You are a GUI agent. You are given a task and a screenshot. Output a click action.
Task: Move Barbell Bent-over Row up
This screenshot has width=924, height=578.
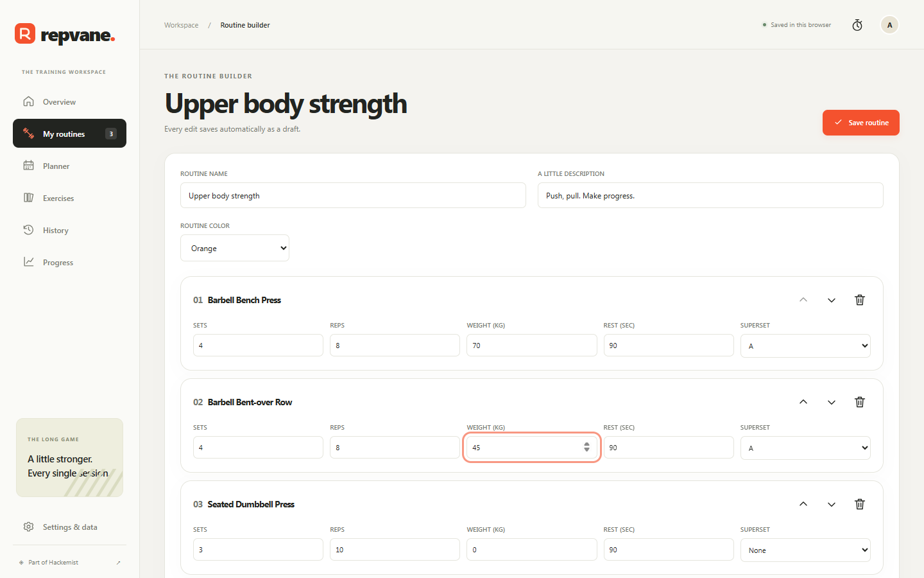click(x=803, y=402)
